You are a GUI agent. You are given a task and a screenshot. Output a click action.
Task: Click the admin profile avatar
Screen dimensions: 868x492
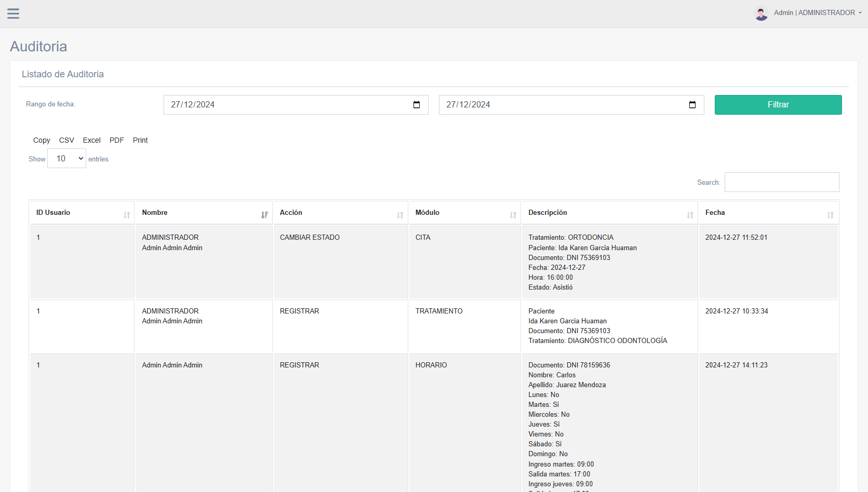point(761,13)
